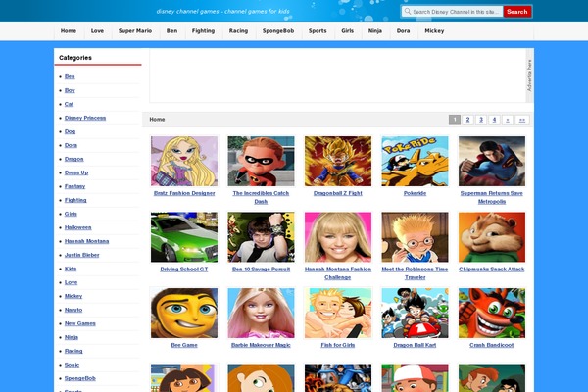Open the Cat category link
Viewport: 588px width, 392px height.
(69, 104)
